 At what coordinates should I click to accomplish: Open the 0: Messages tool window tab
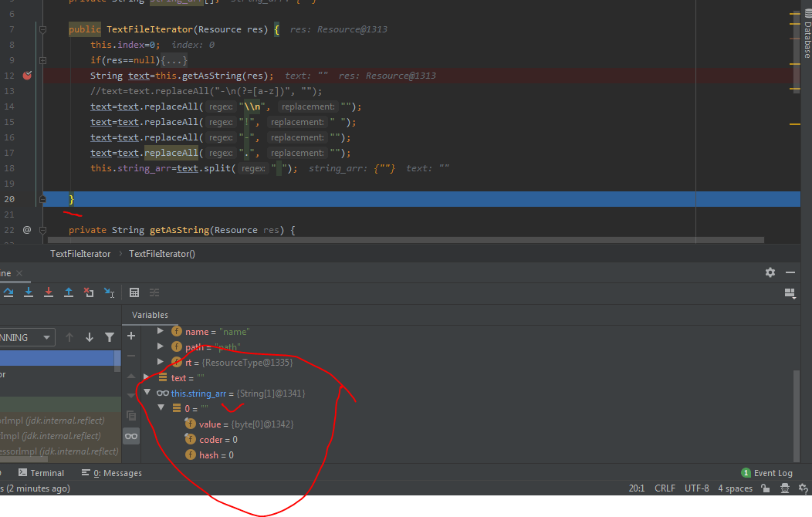coord(112,472)
